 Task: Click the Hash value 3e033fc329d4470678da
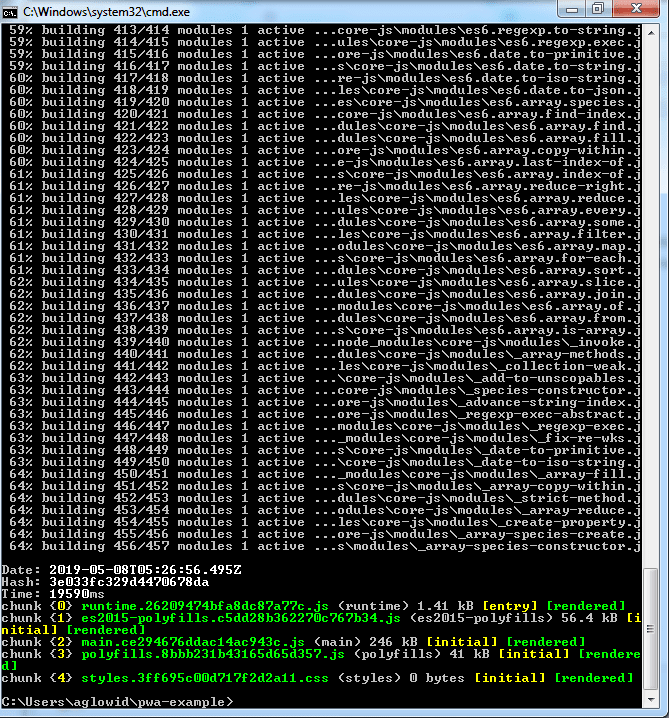129,582
